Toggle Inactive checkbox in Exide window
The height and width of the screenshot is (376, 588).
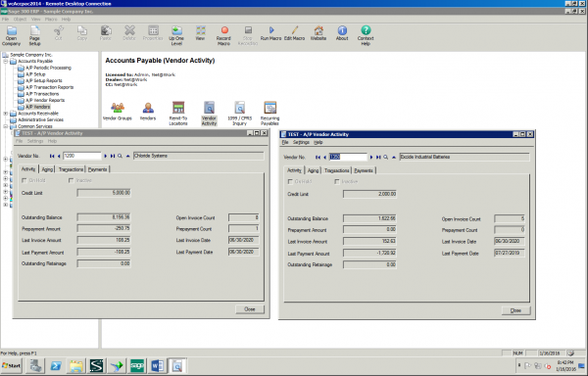(x=337, y=181)
